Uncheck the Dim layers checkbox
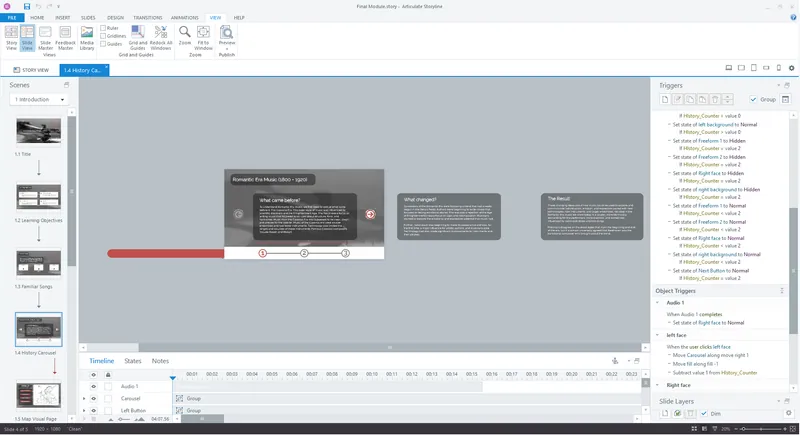The height and width of the screenshot is (435, 800). point(704,414)
